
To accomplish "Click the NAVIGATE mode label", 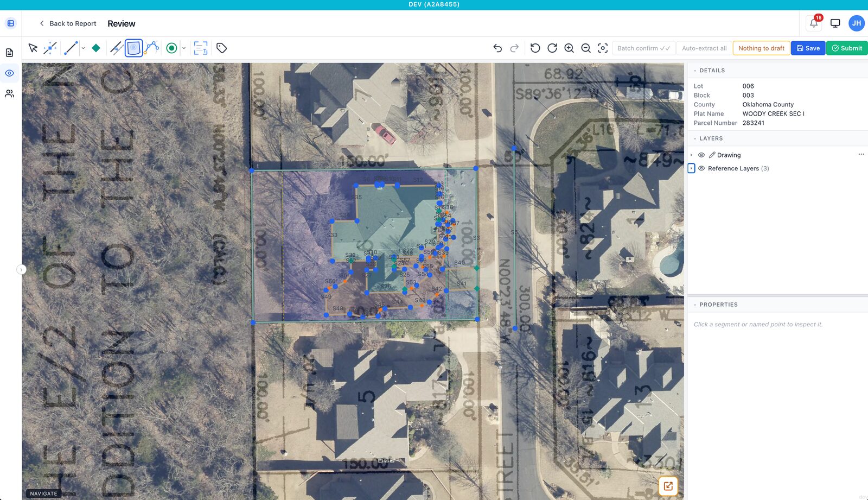I will tap(43, 493).
